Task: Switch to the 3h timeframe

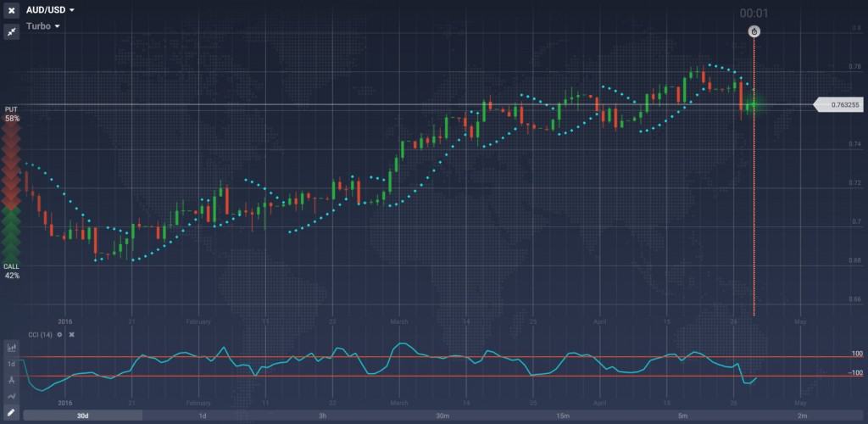Action: [x=323, y=416]
